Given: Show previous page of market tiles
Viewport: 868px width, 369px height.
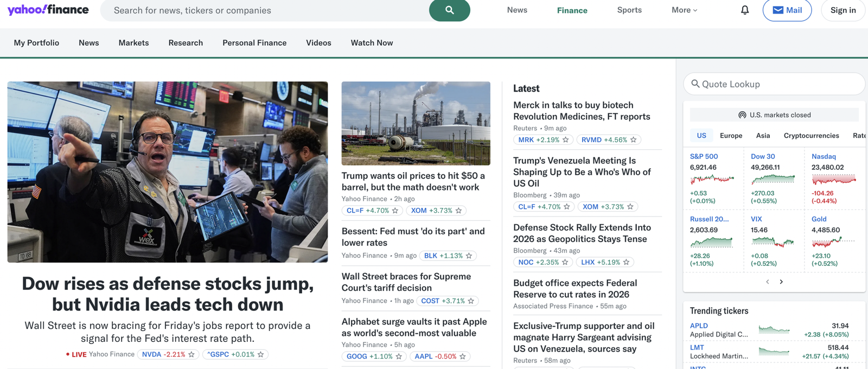Looking at the screenshot, I should coord(768,282).
